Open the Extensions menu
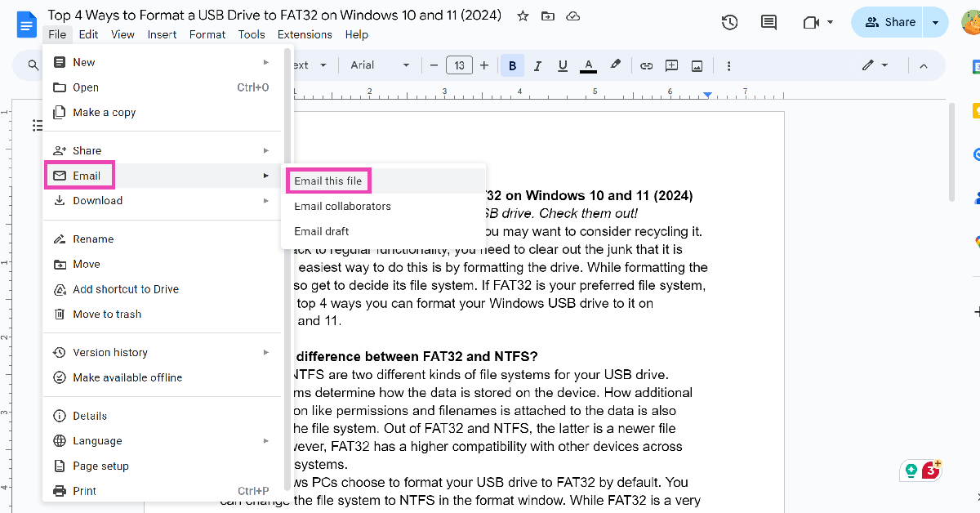980x513 pixels. click(x=305, y=34)
